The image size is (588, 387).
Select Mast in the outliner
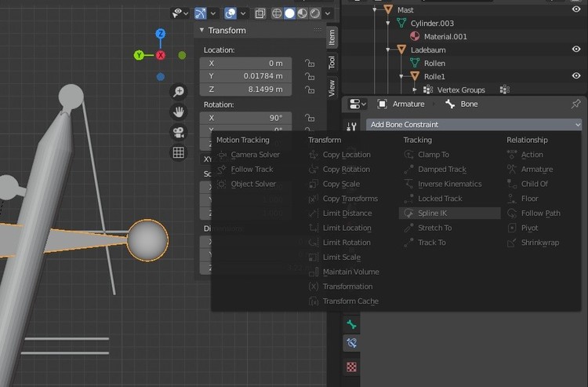[x=405, y=9]
